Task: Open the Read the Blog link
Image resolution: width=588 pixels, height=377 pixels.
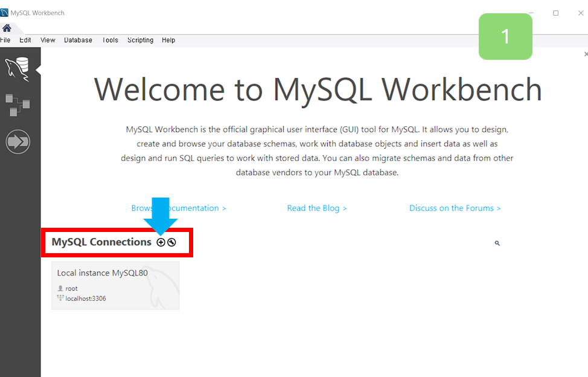Action: tap(317, 208)
